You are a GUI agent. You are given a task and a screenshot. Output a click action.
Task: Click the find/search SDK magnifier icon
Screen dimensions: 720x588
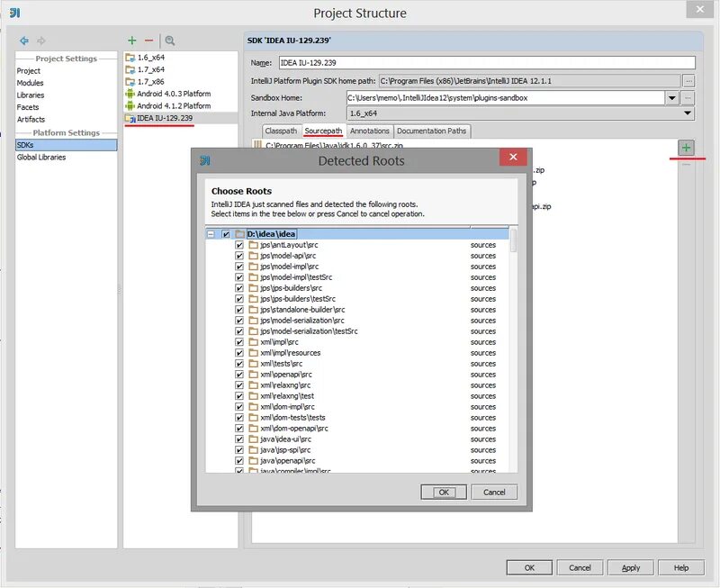(170, 41)
